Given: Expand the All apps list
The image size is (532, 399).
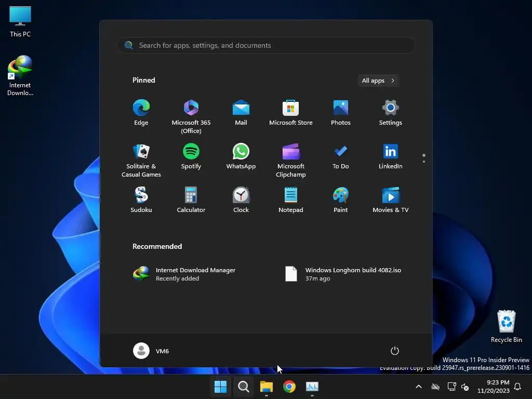Looking at the screenshot, I should pyautogui.click(x=378, y=81).
